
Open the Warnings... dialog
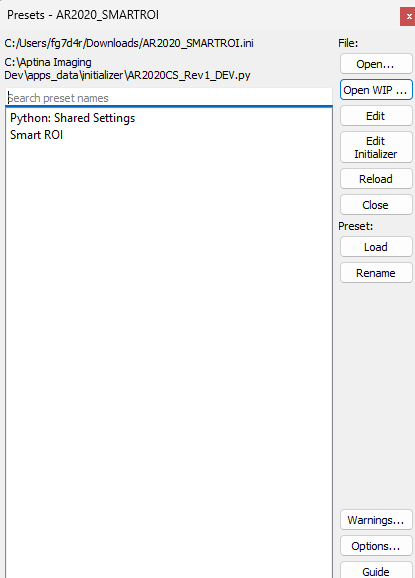(x=376, y=520)
